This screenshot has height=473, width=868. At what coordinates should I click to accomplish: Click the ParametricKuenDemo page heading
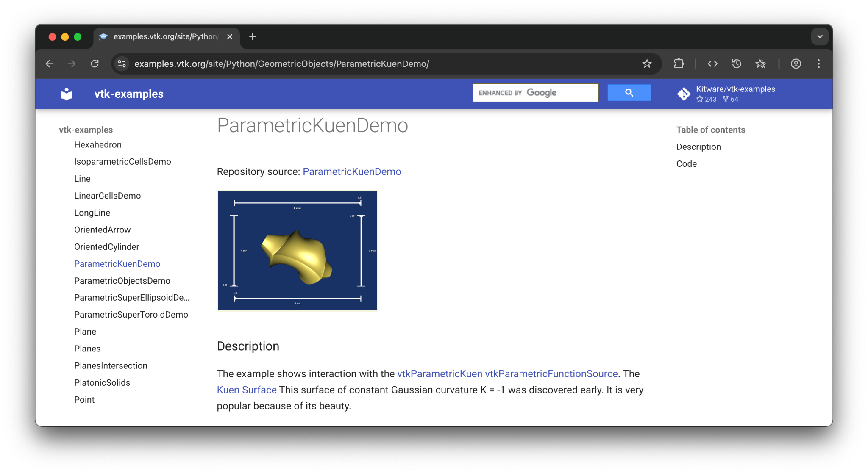pos(312,125)
